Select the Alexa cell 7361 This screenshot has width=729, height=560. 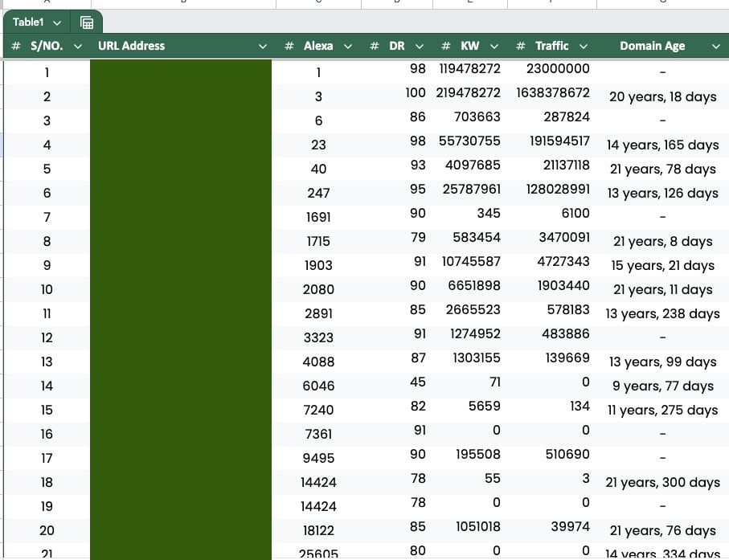318,435
